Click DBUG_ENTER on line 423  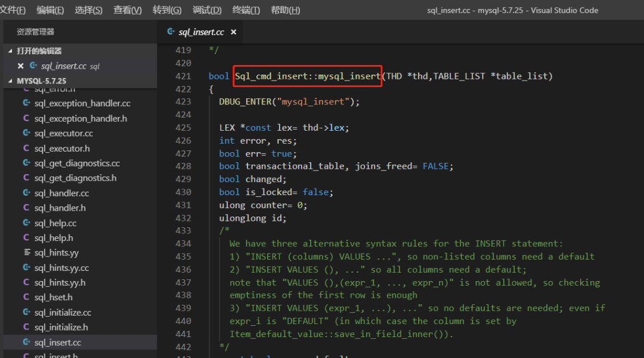point(245,102)
